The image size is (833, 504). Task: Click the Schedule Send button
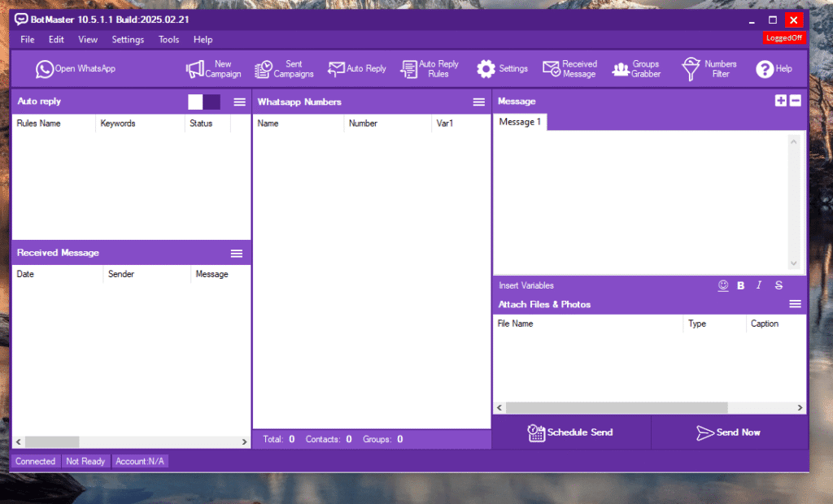pyautogui.click(x=570, y=432)
